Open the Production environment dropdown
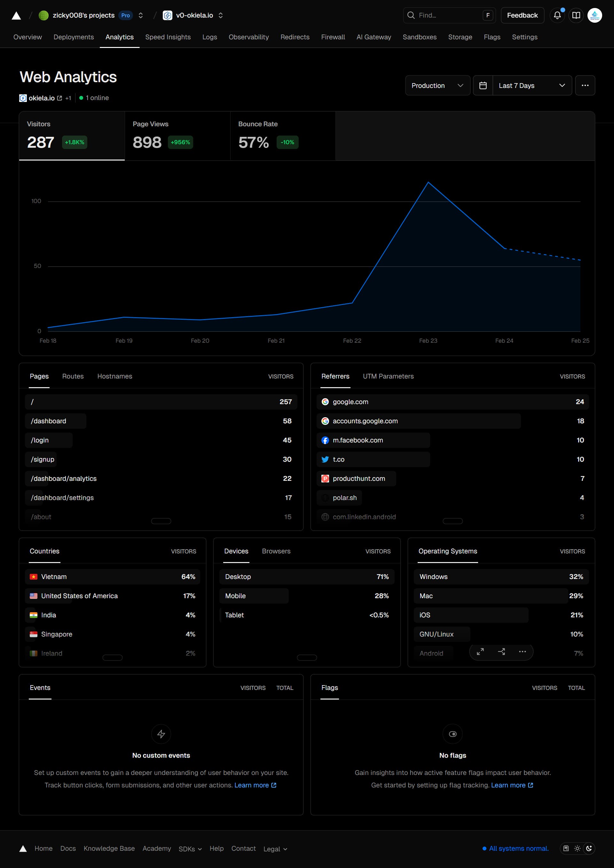Screen dimensions: 614x868 click(437, 85)
